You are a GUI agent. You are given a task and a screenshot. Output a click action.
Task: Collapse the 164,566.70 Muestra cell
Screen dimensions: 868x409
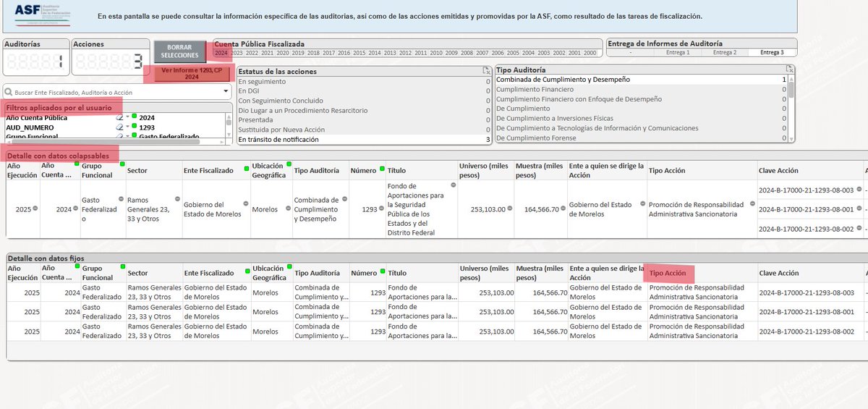click(x=564, y=208)
